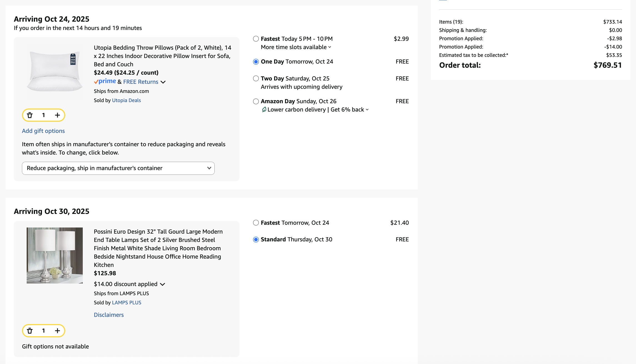Image resolution: width=636 pixels, height=364 pixels.
Task: Click the prime logo on pillow item
Action: pos(105,82)
